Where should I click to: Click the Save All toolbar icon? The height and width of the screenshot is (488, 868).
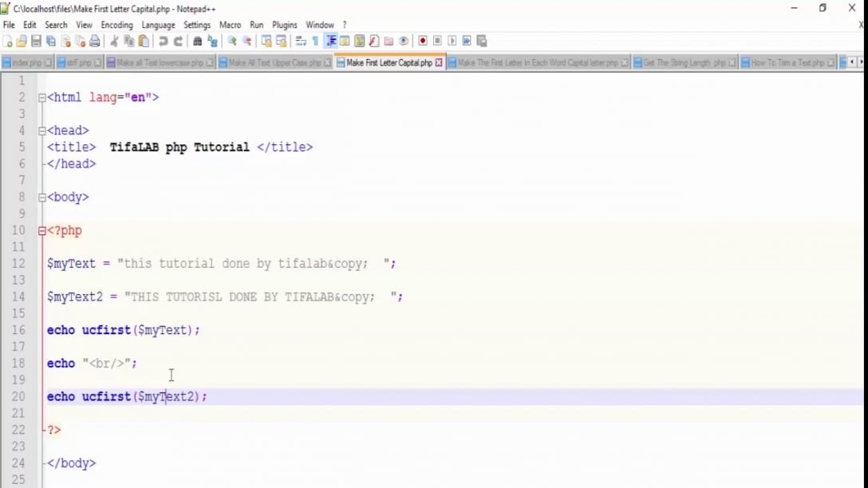click(x=51, y=41)
